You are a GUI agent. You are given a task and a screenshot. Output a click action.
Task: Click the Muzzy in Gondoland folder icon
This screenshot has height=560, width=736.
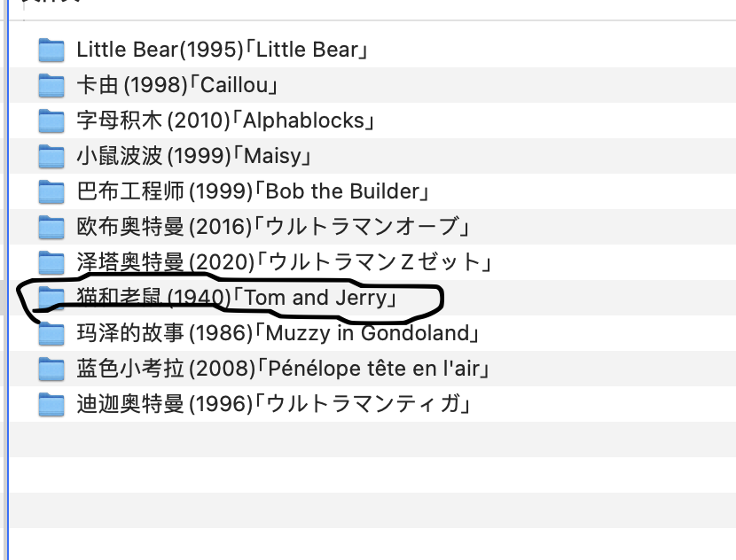coord(52,333)
